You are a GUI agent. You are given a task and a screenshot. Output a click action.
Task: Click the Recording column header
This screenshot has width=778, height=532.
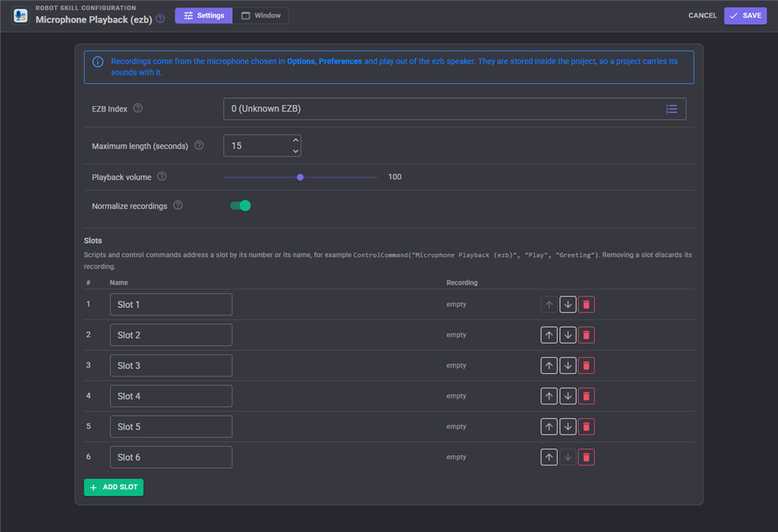[462, 283]
